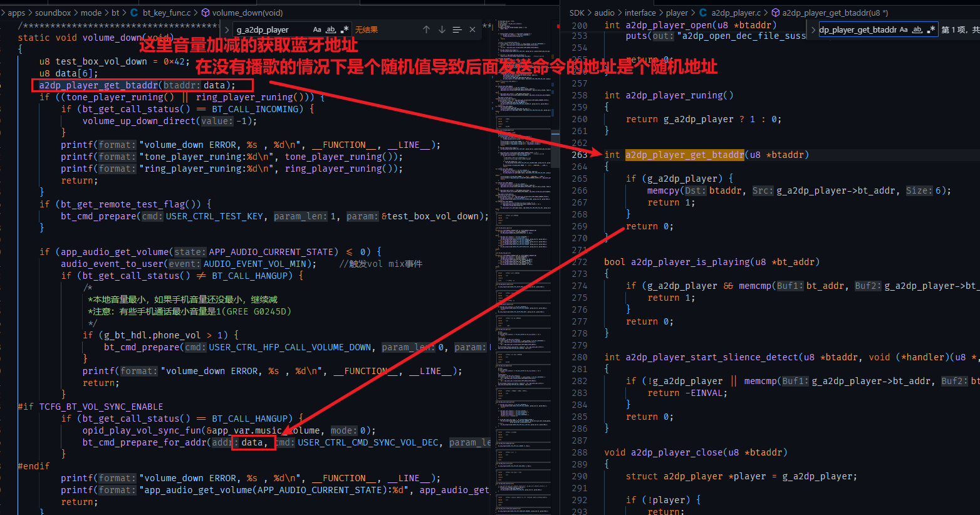Click symbol icon beside volume_down(void)
The height and width of the screenshot is (515, 980).
206,13
